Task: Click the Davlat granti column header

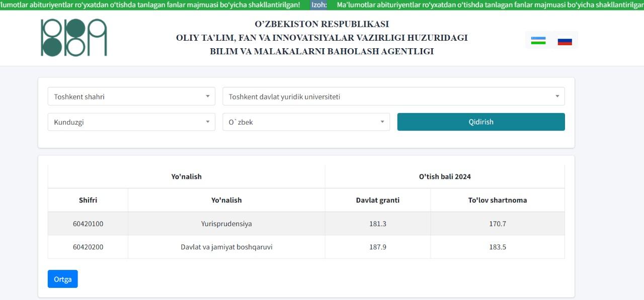Action: (377, 200)
